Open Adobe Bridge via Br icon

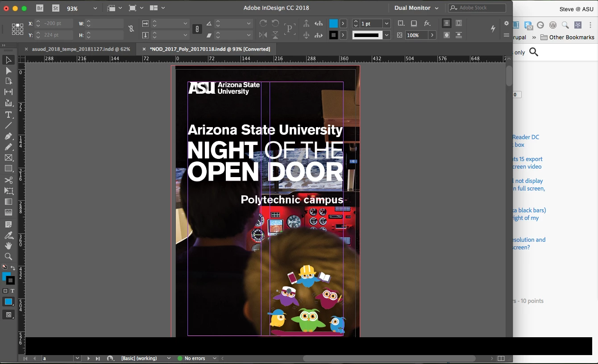click(x=40, y=8)
